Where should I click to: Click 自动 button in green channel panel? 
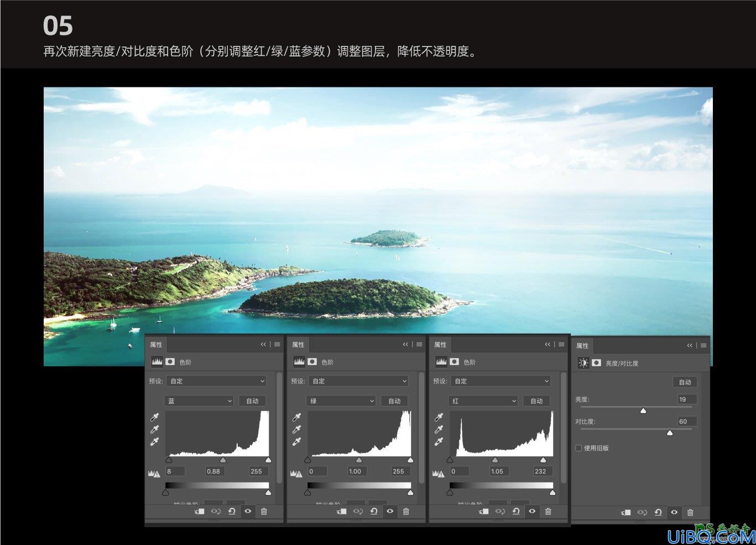tap(394, 401)
